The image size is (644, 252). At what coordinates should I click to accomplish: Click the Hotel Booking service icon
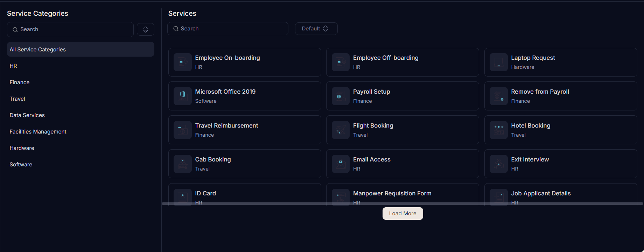pos(499,130)
